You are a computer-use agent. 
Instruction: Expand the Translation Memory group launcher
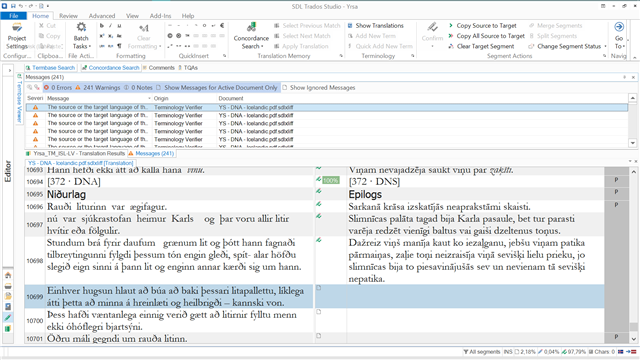coord(341,56)
